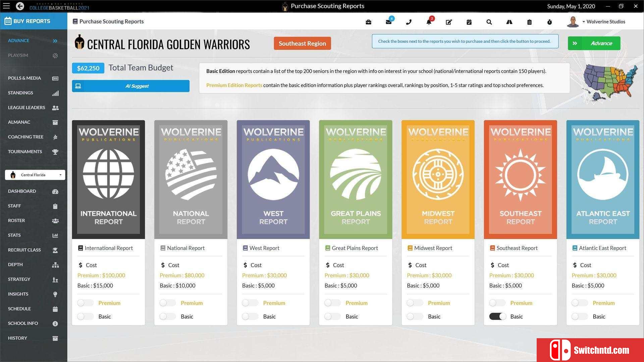Toggle Basic for Midwest Report
The height and width of the screenshot is (362, 644).
coord(415,316)
